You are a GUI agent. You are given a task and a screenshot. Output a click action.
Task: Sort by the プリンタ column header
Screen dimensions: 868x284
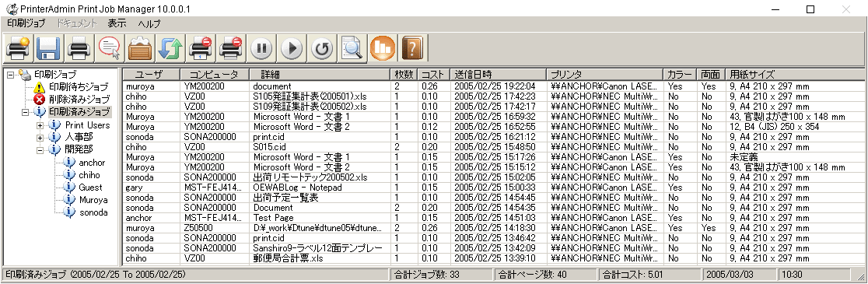604,75
